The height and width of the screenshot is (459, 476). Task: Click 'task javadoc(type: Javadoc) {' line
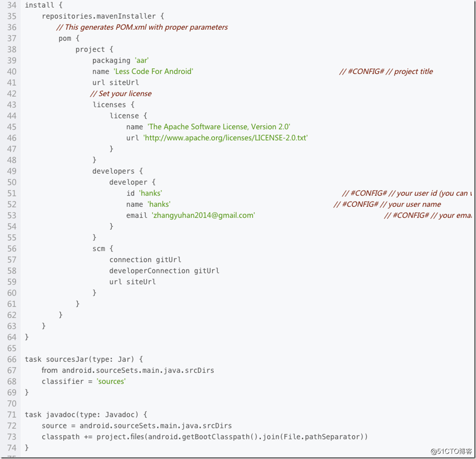point(86,415)
